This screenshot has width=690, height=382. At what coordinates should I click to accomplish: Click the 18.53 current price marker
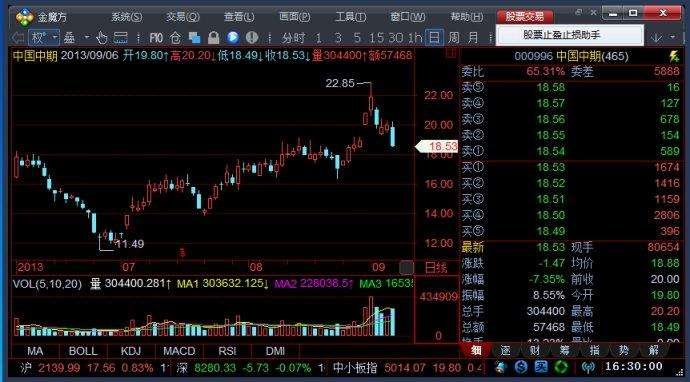click(437, 147)
